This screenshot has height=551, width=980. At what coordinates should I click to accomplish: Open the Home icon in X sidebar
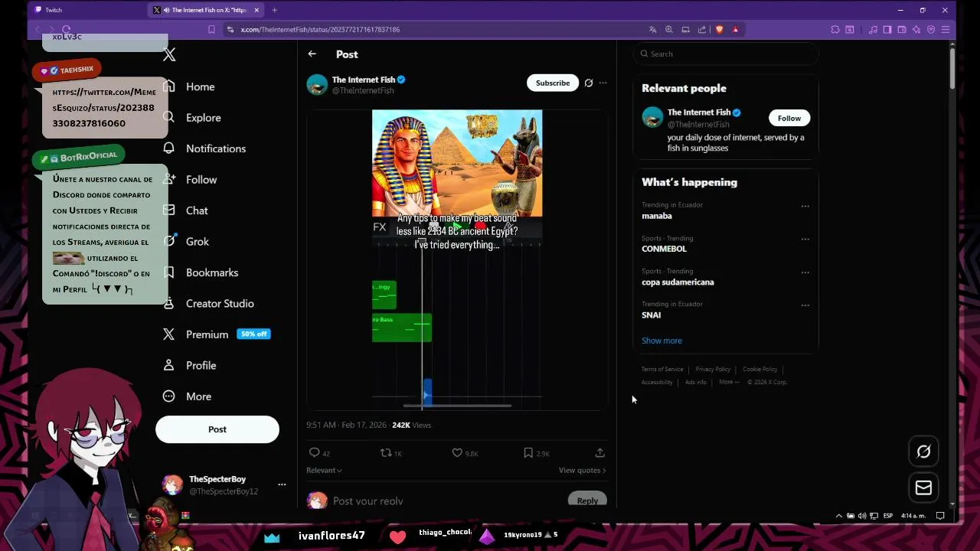click(x=169, y=86)
